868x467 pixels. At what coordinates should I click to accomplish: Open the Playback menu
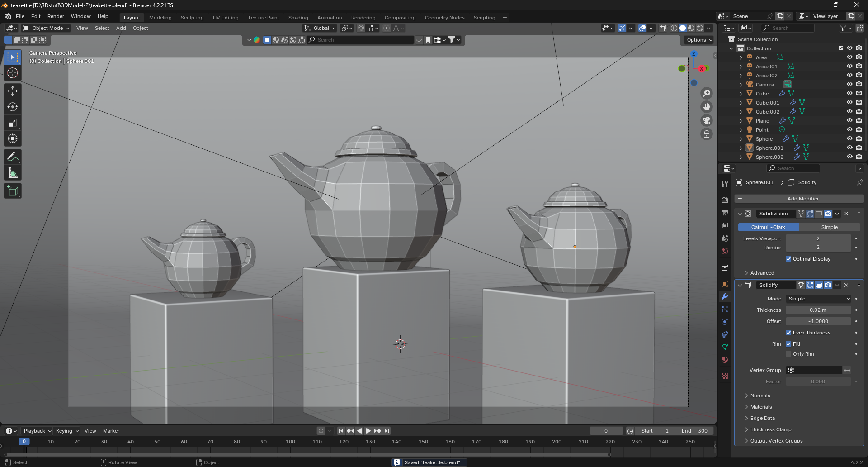[x=37, y=431]
